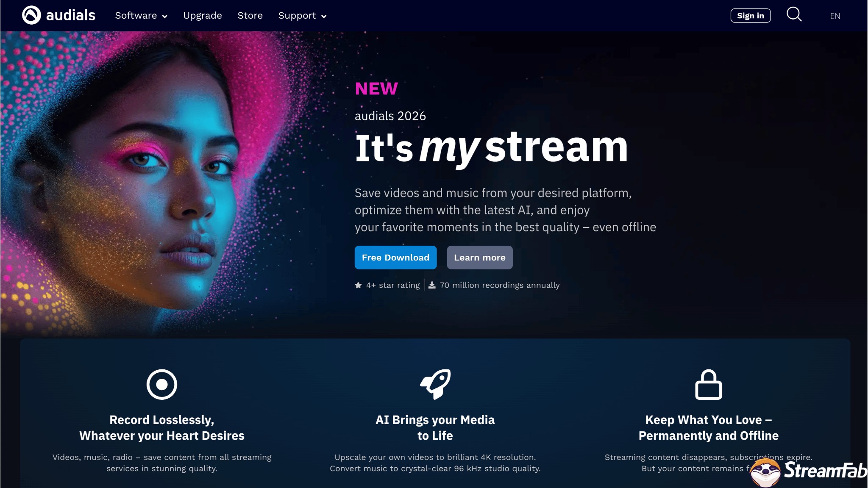Screen dimensions: 868x488
Task: Click the download recordings icon
Action: click(x=432, y=285)
